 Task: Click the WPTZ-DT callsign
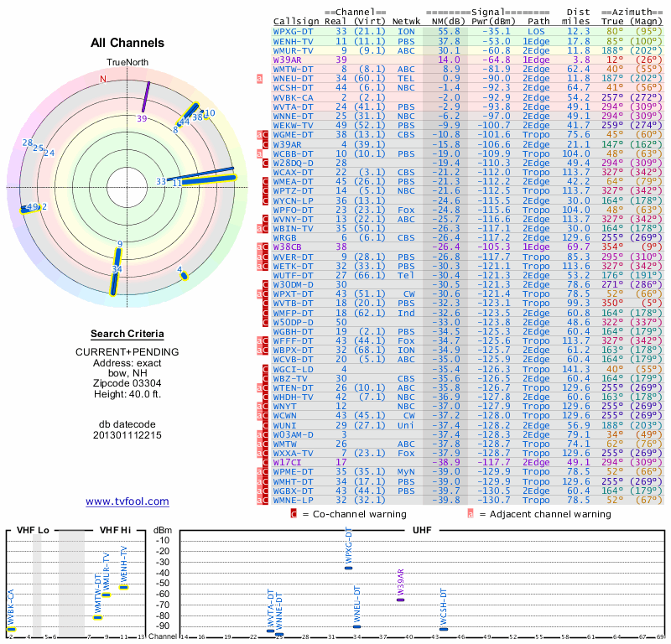[x=293, y=191]
